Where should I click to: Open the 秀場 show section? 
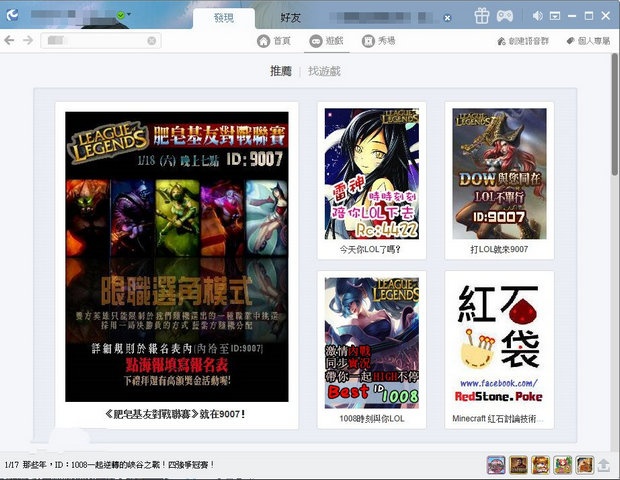tap(378, 41)
